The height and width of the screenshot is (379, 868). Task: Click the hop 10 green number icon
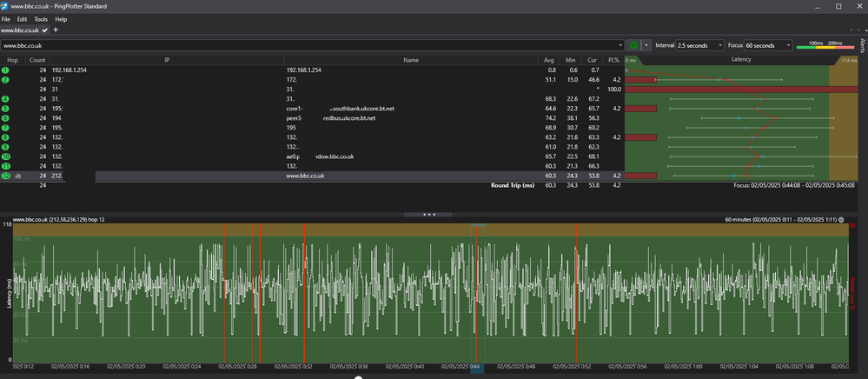5,156
